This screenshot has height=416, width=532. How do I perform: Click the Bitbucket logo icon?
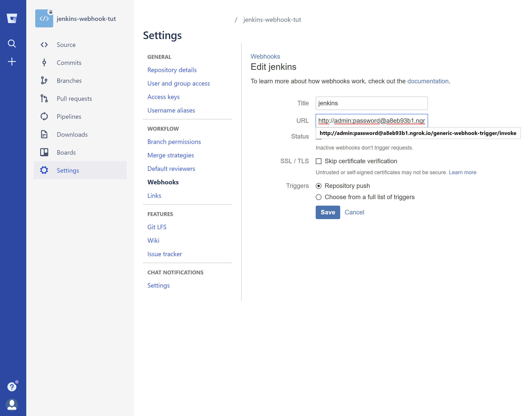click(x=12, y=18)
